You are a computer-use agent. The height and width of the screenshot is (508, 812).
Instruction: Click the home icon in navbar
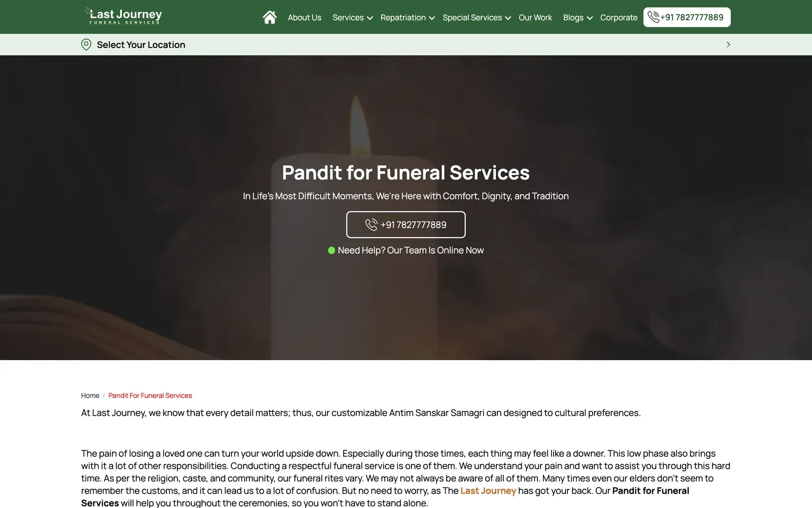point(269,17)
